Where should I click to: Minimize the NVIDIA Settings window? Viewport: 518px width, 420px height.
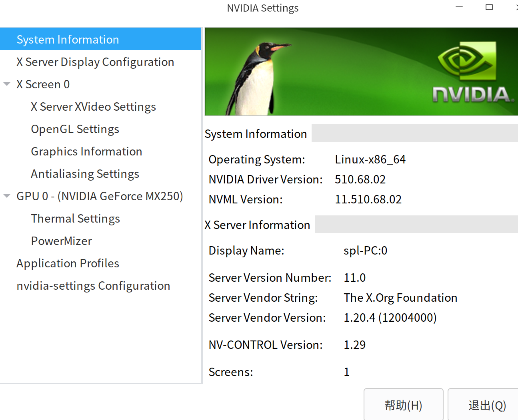(x=459, y=7)
